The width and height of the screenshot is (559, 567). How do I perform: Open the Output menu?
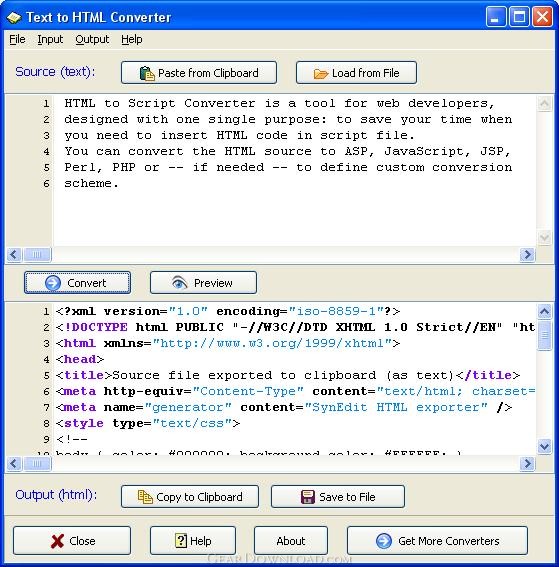click(92, 39)
